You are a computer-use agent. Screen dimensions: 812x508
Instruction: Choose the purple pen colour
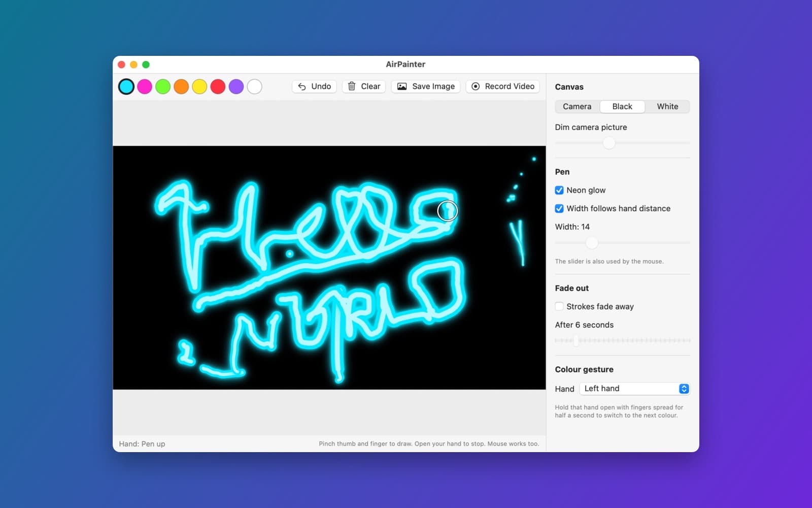pyautogui.click(x=236, y=86)
